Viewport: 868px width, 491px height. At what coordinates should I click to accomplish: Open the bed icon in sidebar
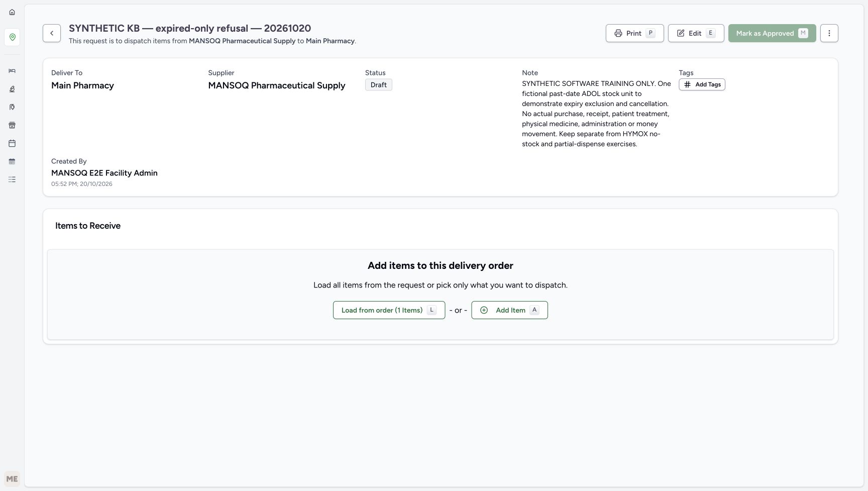pyautogui.click(x=12, y=71)
